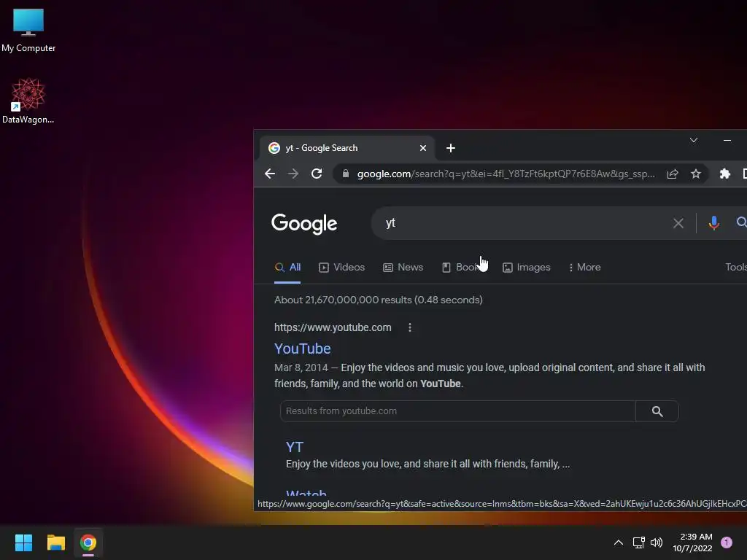Click the results count text

pyautogui.click(x=379, y=300)
